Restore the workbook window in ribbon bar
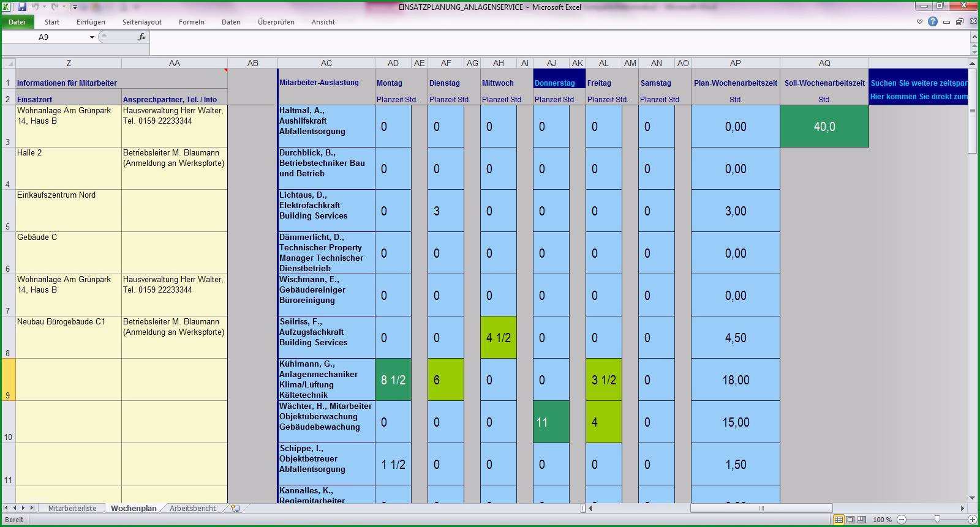The image size is (980, 527). (x=959, y=22)
